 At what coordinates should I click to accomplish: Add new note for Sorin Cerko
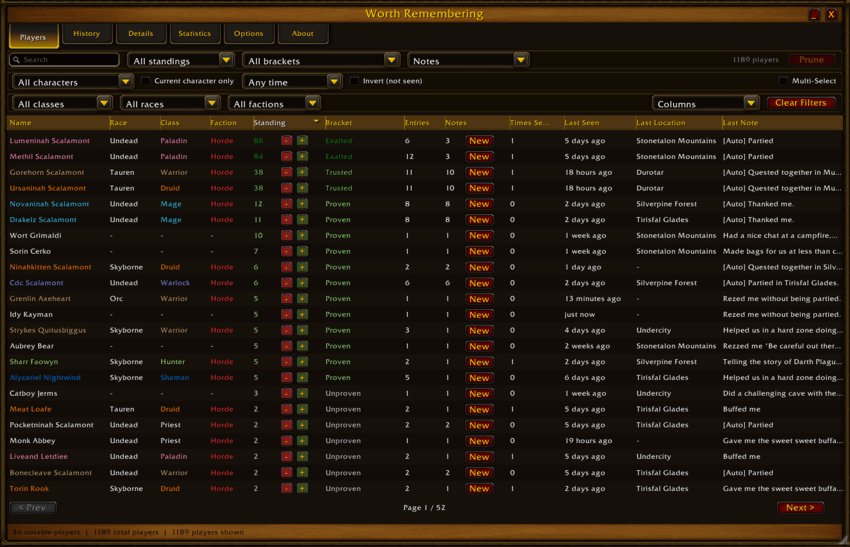tap(479, 251)
